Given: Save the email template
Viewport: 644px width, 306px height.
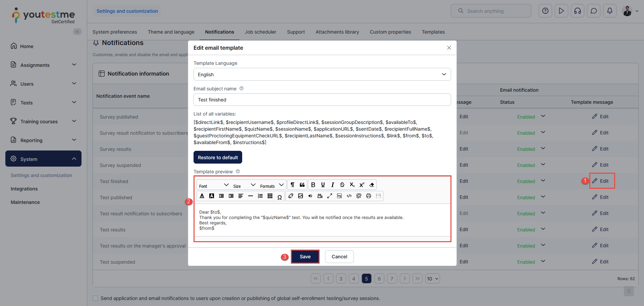Looking at the screenshot, I should coord(305,257).
